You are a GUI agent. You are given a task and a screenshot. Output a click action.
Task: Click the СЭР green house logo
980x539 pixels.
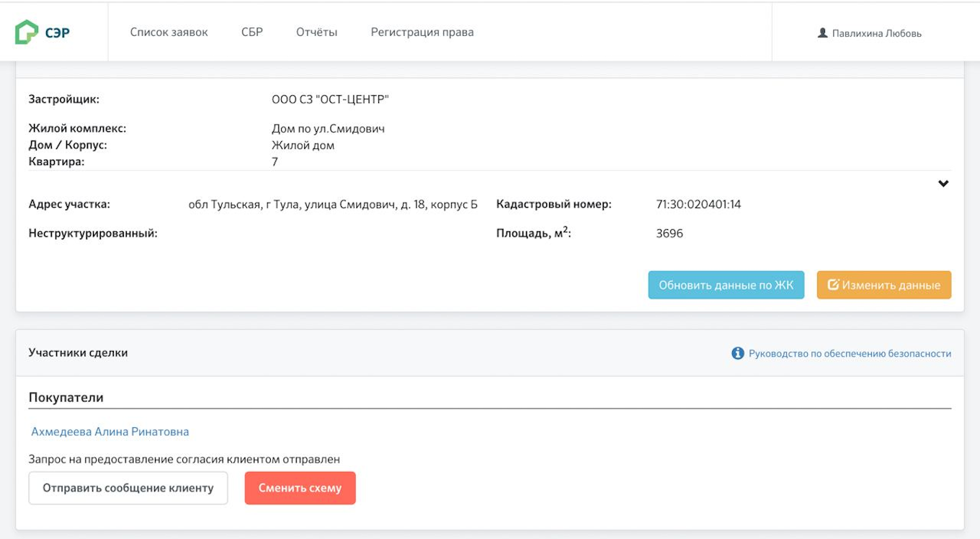[27, 32]
